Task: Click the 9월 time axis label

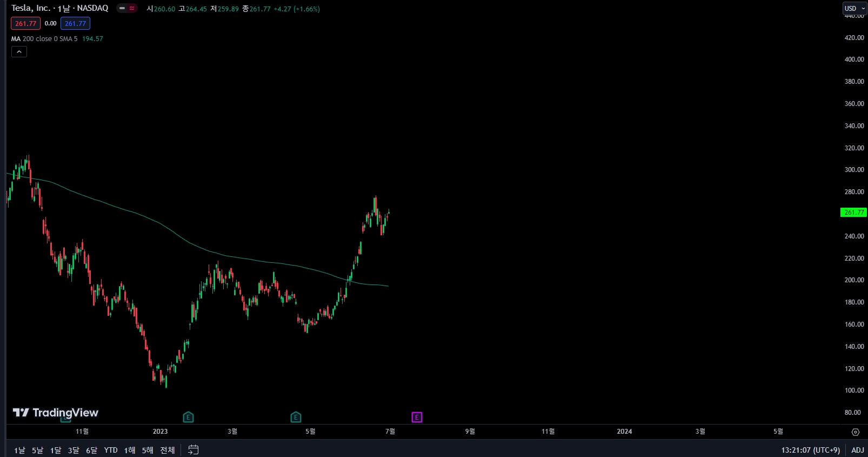Action: pos(470,432)
